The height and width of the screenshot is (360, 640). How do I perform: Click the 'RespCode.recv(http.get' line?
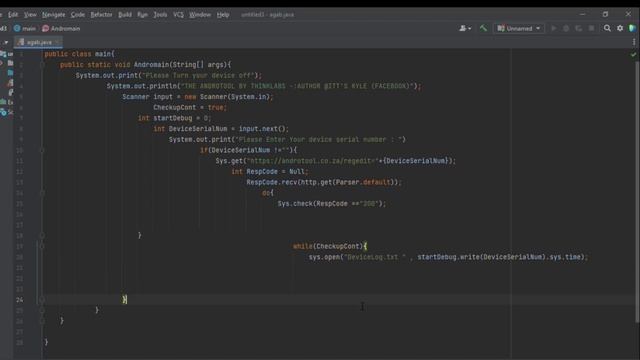point(324,182)
